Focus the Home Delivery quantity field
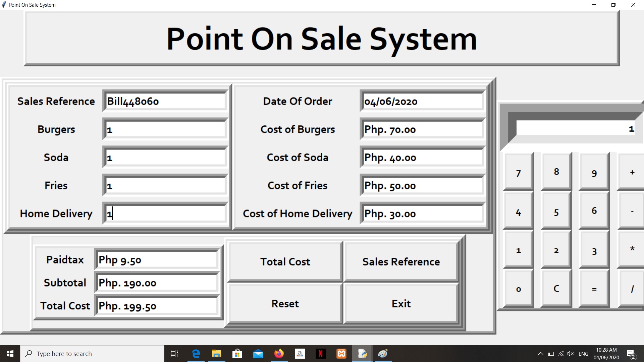Viewport: 644px width, 362px height. (165, 214)
